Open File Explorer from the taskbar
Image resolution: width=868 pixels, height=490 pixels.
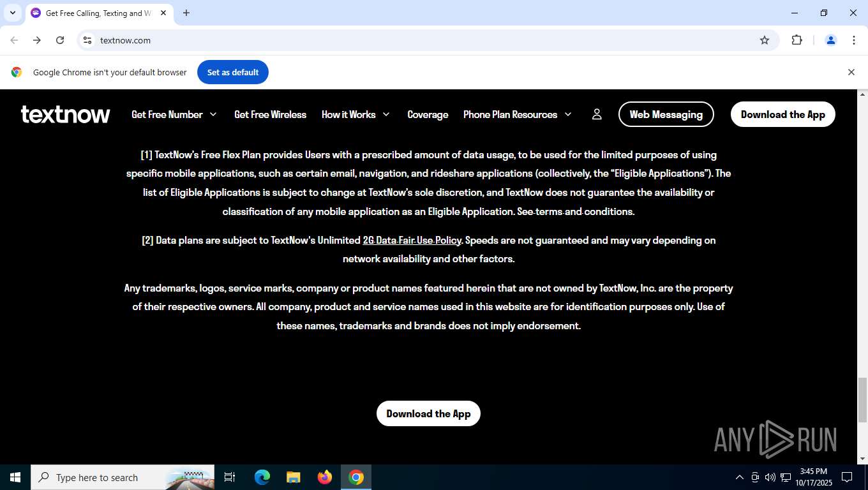click(x=294, y=477)
